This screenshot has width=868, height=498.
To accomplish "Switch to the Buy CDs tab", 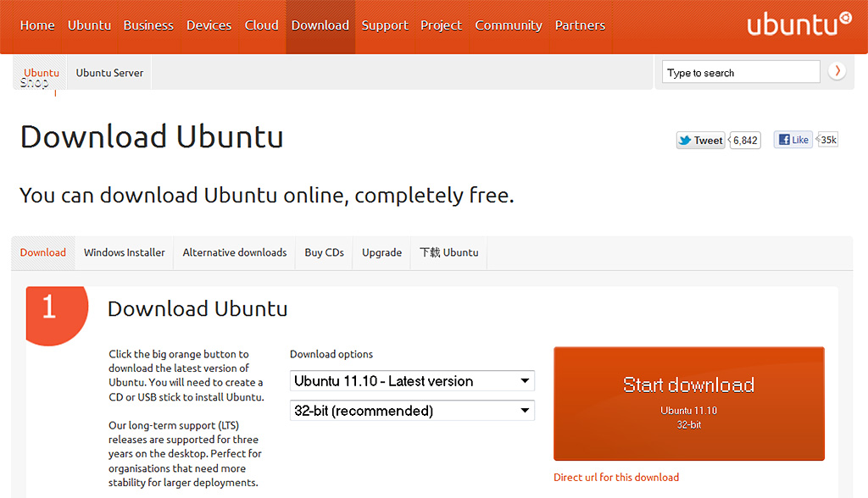I will (x=325, y=252).
